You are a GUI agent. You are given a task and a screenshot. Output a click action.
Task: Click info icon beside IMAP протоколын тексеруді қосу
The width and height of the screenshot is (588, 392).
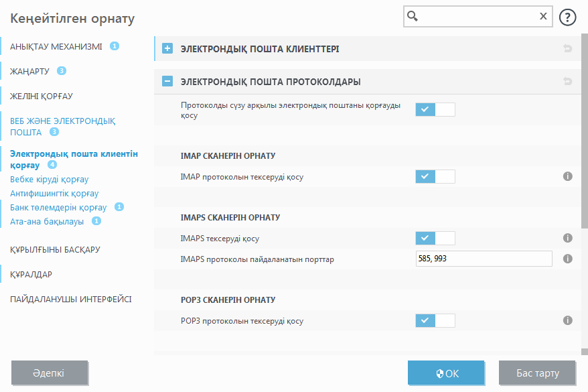click(x=567, y=176)
